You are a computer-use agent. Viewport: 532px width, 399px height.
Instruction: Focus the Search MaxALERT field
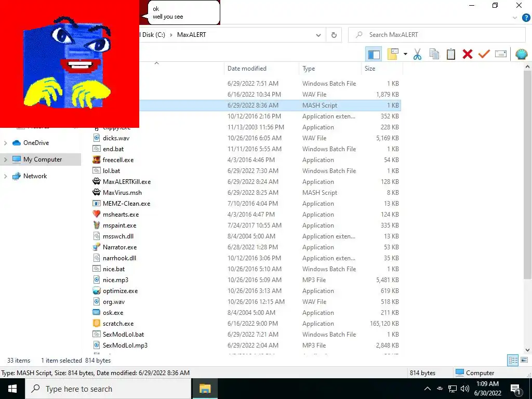[x=436, y=35]
